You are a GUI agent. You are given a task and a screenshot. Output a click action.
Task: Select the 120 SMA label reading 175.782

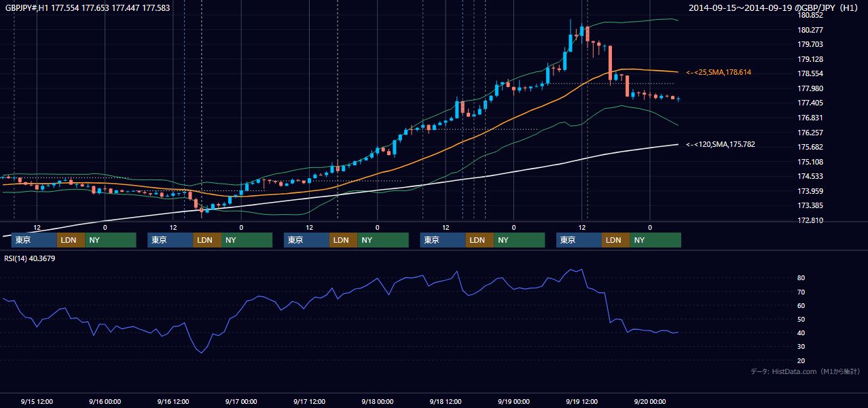(721, 144)
